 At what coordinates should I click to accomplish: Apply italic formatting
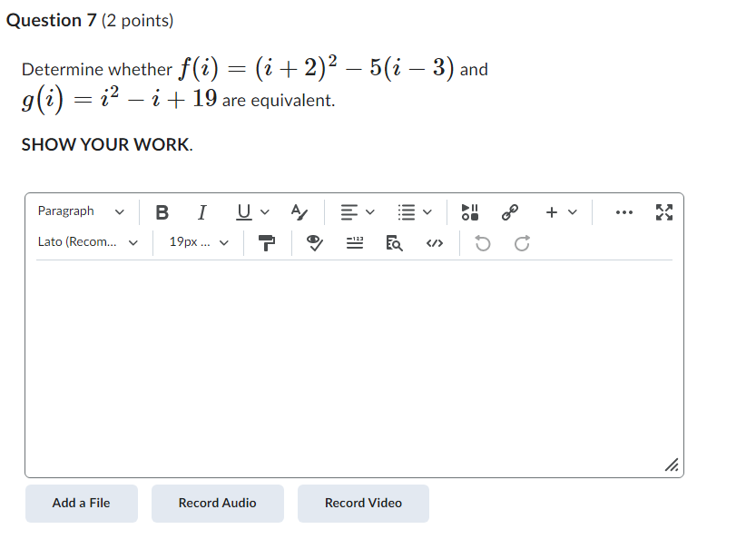pos(201,212)
